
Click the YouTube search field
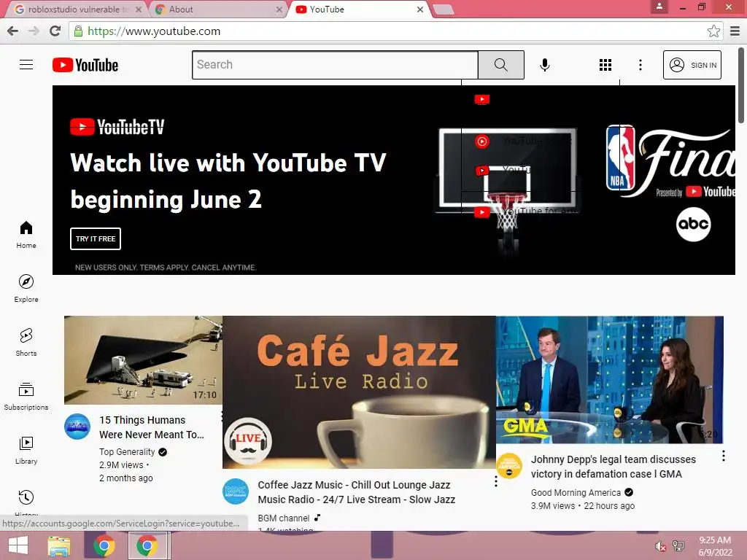click(x=335, y=65)
